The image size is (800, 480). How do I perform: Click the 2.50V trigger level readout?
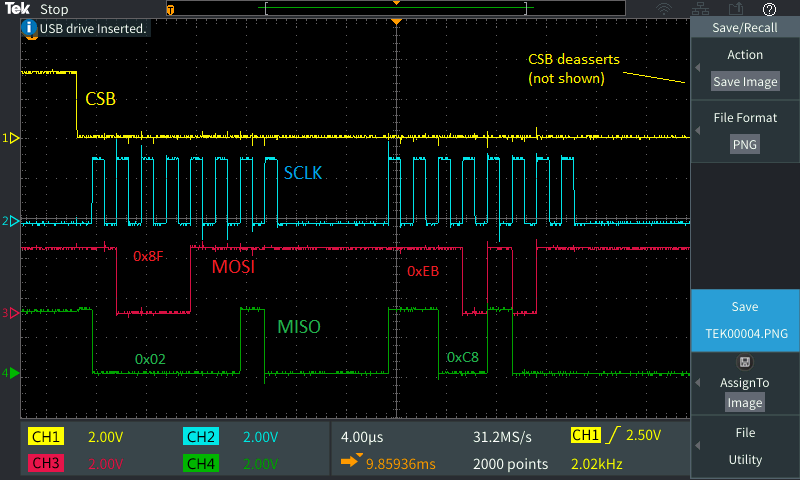[x=643, y=435]
